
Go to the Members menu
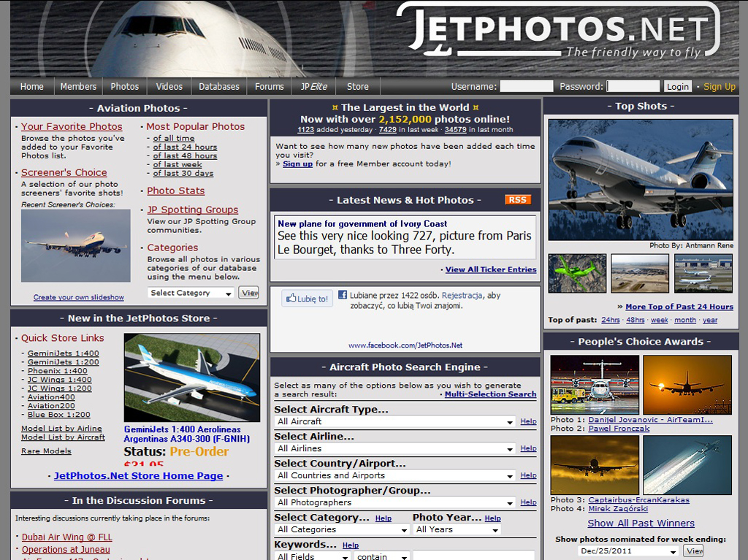(x=78, y=86)
